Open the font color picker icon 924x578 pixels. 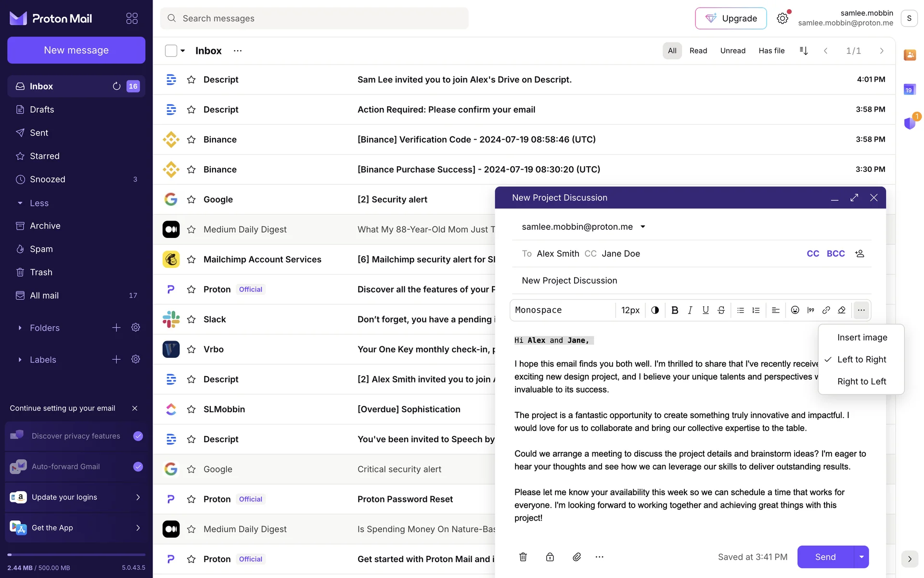(655, 310)
